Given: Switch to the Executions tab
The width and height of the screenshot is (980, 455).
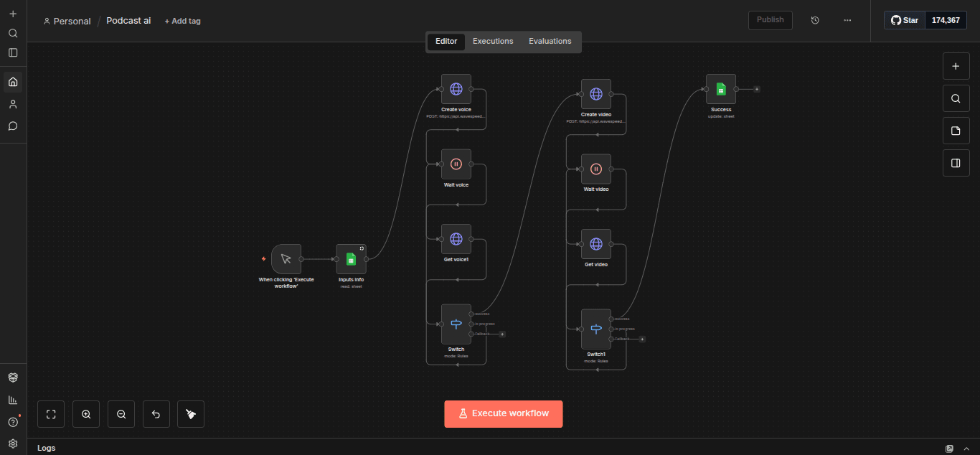Looking at the screenshot, I should tap(493, 42).
